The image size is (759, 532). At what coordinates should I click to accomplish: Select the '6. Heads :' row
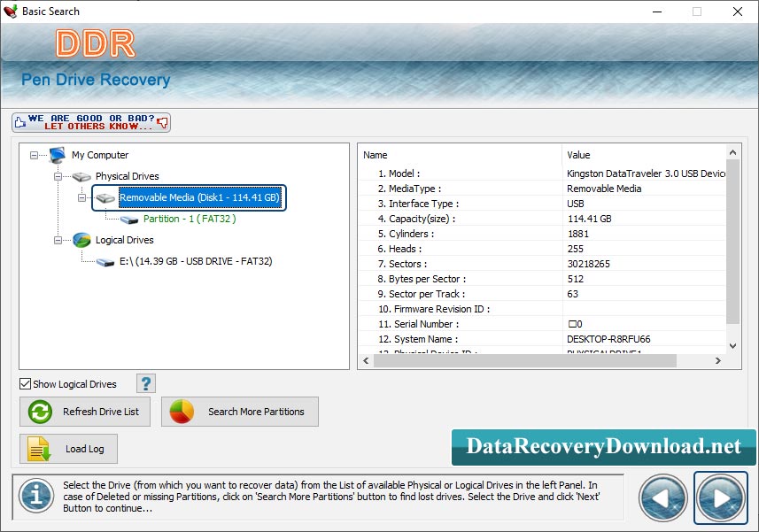[542, 249]
